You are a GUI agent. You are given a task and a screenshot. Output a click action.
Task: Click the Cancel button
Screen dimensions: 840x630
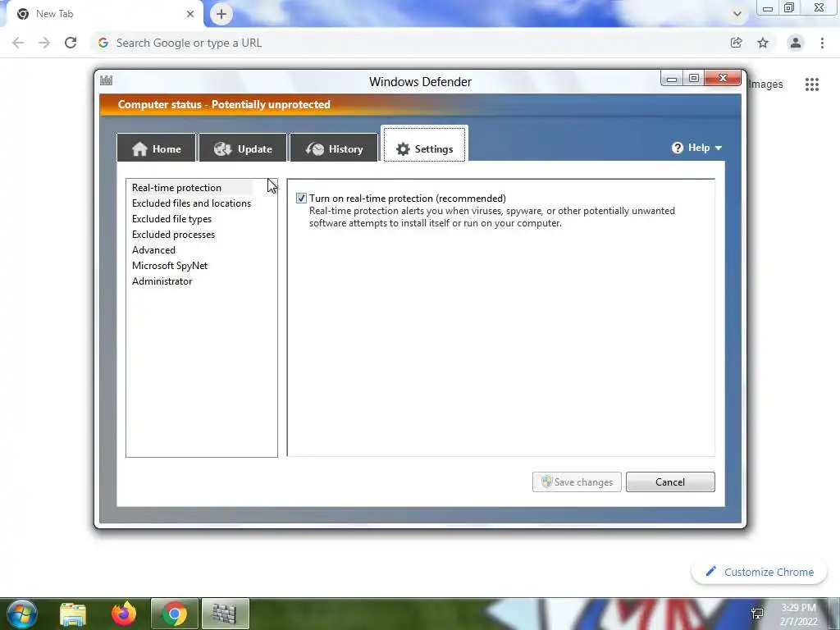coord(670,482)
